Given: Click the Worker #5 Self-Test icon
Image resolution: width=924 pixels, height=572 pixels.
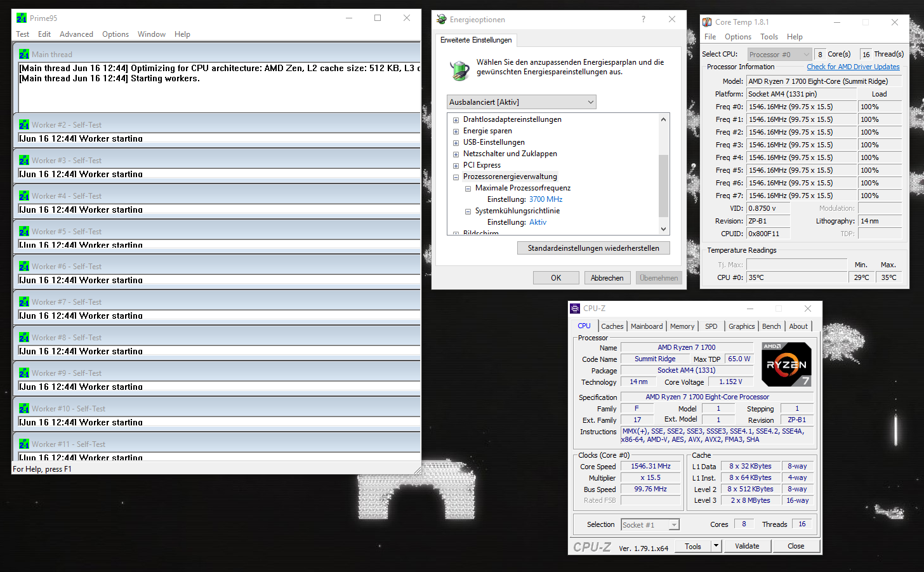Looking at the screenshot, I should [24, 232].
